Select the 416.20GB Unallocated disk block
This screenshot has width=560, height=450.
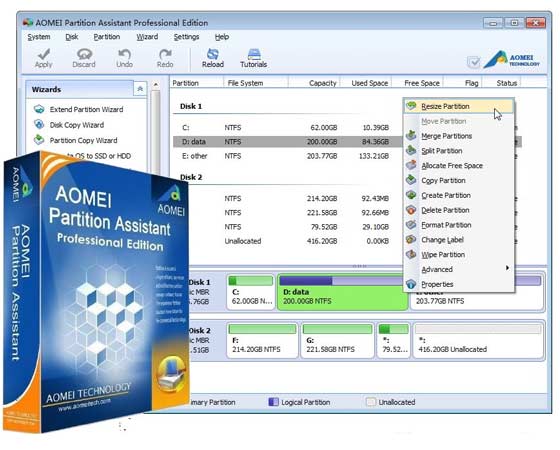pyautogui.click(x=478, y=340)
